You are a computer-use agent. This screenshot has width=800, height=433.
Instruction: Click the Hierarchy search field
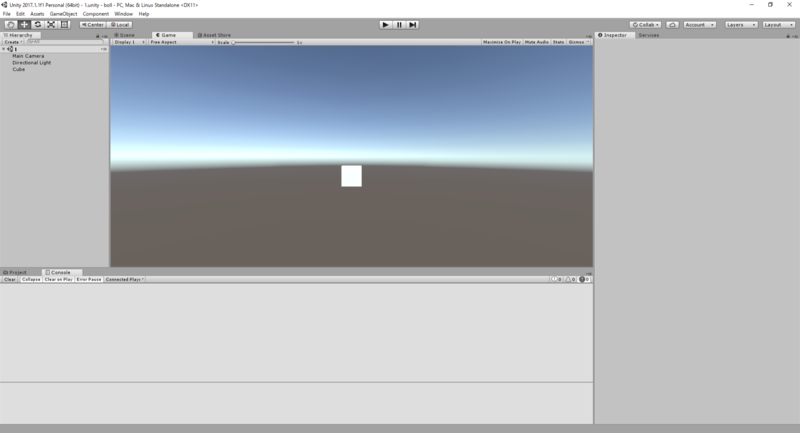[64, 42]
